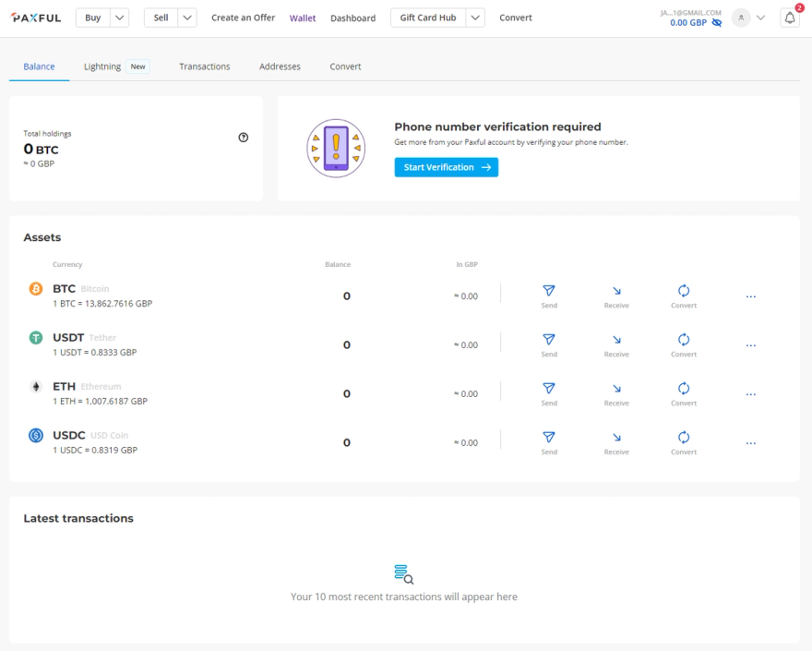Switch to the Addresses tab
The height and width of the screenshot is (651, 812).
pos(280,66)
